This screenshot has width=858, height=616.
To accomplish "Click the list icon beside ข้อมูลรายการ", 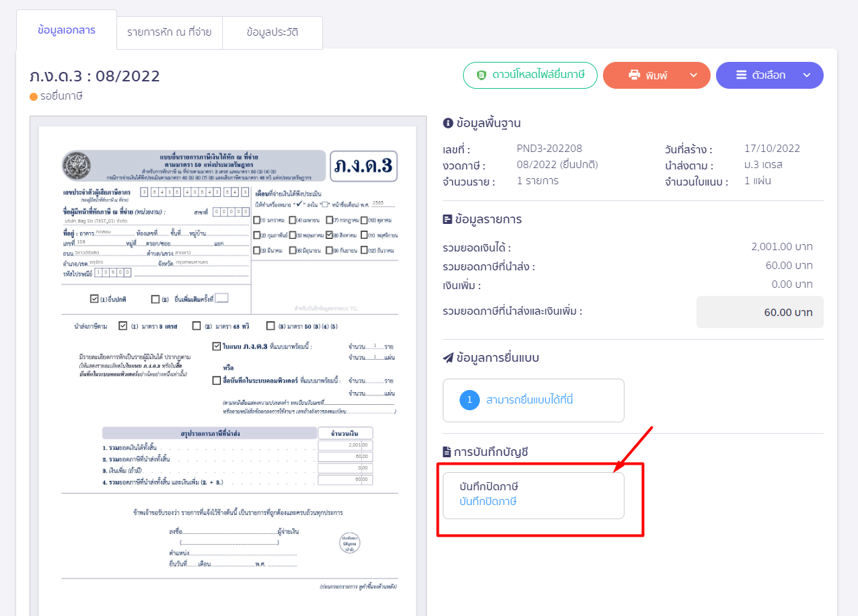I will point(448,219).
